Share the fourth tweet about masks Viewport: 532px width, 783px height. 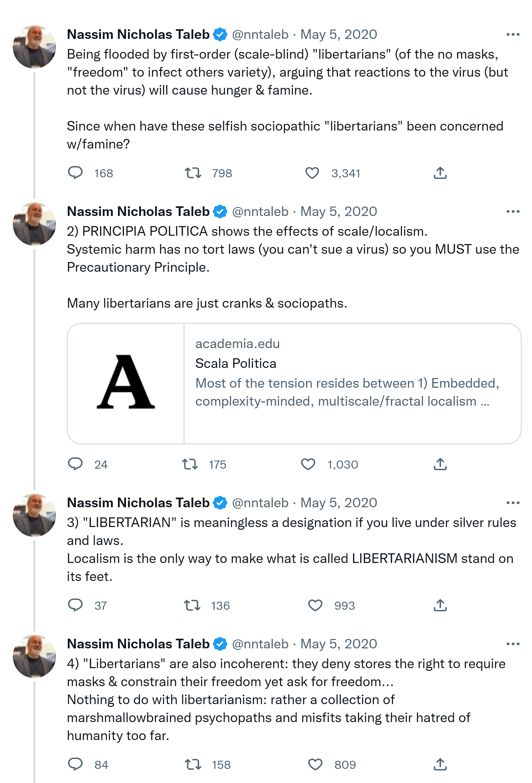[x=440, y=765]
